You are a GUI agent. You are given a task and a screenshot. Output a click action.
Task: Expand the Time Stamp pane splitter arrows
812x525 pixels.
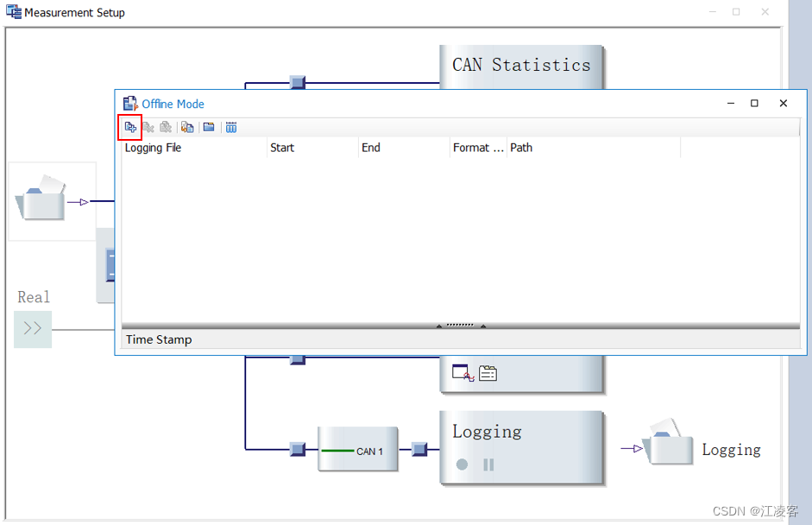(461, 326)
